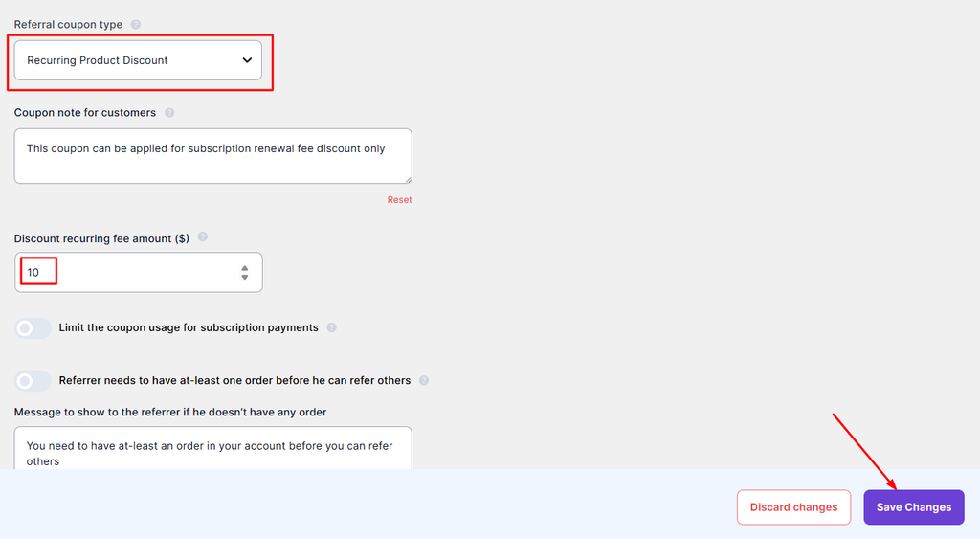This screenshot has width=980, height=539.
Task: Decrease discount amount with down stepper arrow
Action: (x=245, y=277)
